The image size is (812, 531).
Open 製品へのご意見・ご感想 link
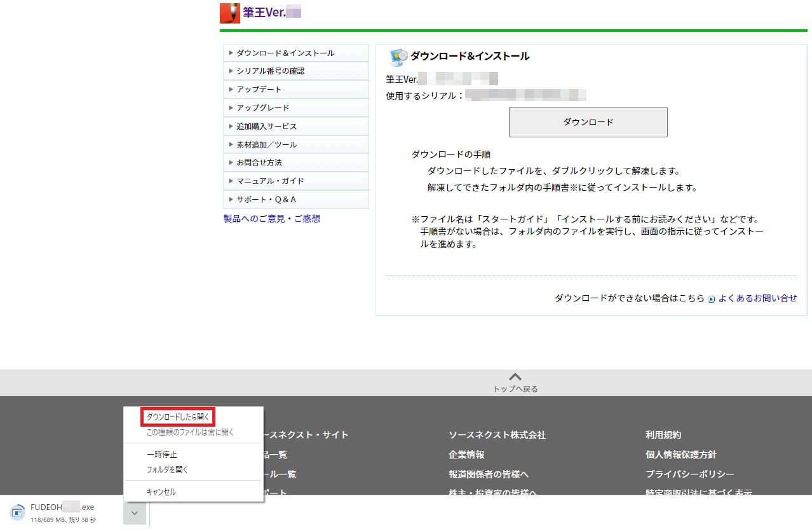(x=272, y=219)
